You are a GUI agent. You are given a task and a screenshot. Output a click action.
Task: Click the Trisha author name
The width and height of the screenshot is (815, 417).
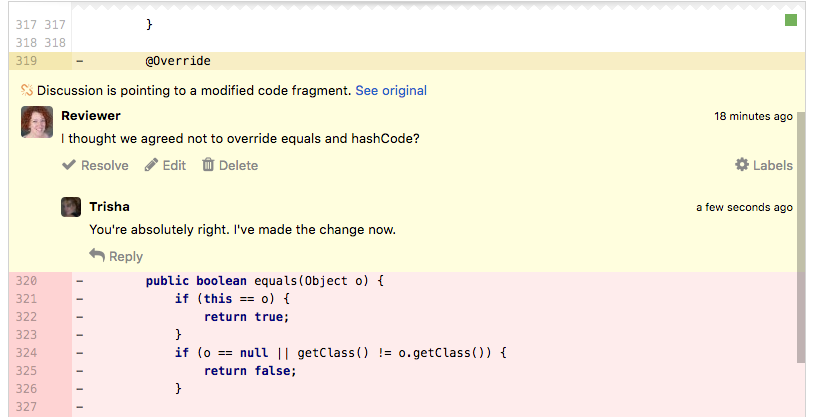(109, 206)
